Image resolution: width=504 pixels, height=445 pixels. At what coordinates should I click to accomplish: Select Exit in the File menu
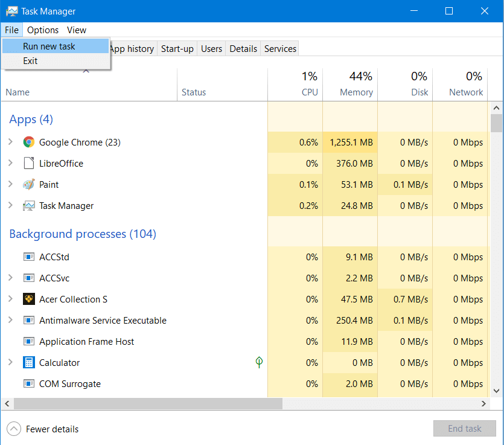click(x=30, y=61)
